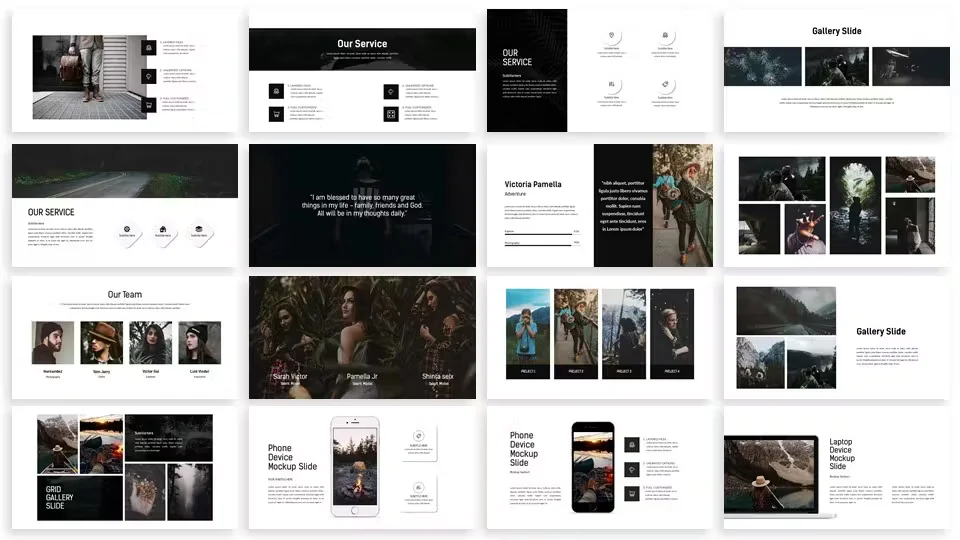Click the Laptop Device Mockup Slide title
Viewport: 960px width, 540px height.
(x=842, y=454)
